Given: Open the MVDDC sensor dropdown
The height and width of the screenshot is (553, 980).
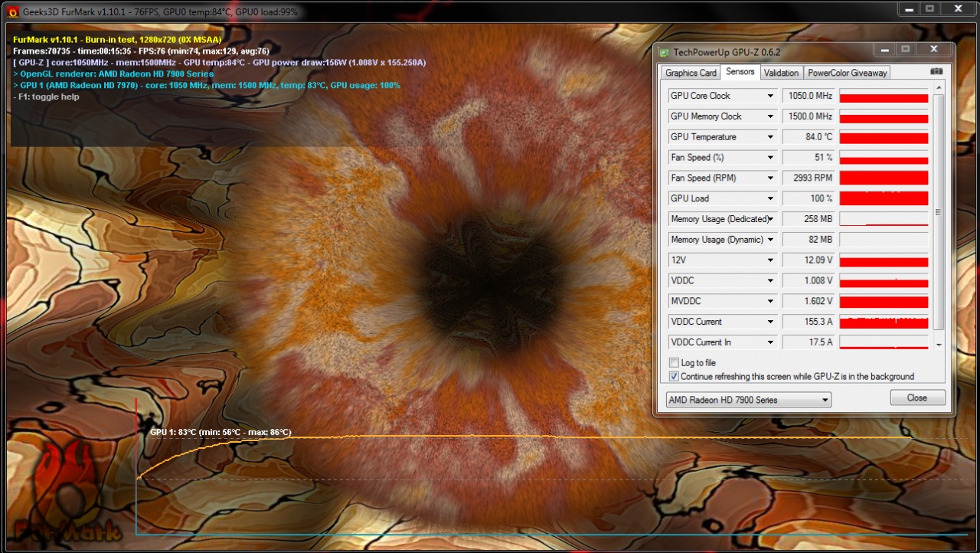Looking at the screenshot, I should 771,302.
